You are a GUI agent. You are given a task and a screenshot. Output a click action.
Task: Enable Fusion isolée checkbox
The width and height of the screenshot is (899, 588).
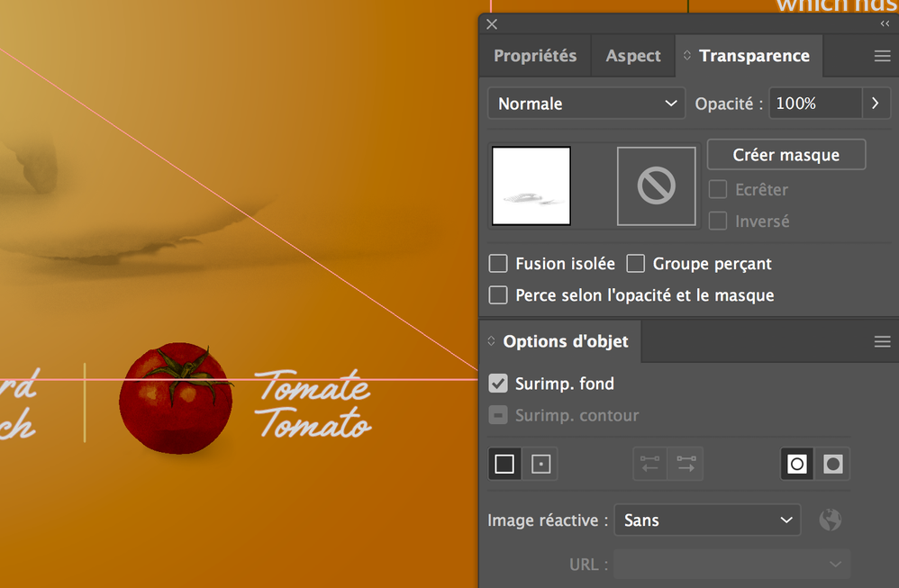click(498, 264)
